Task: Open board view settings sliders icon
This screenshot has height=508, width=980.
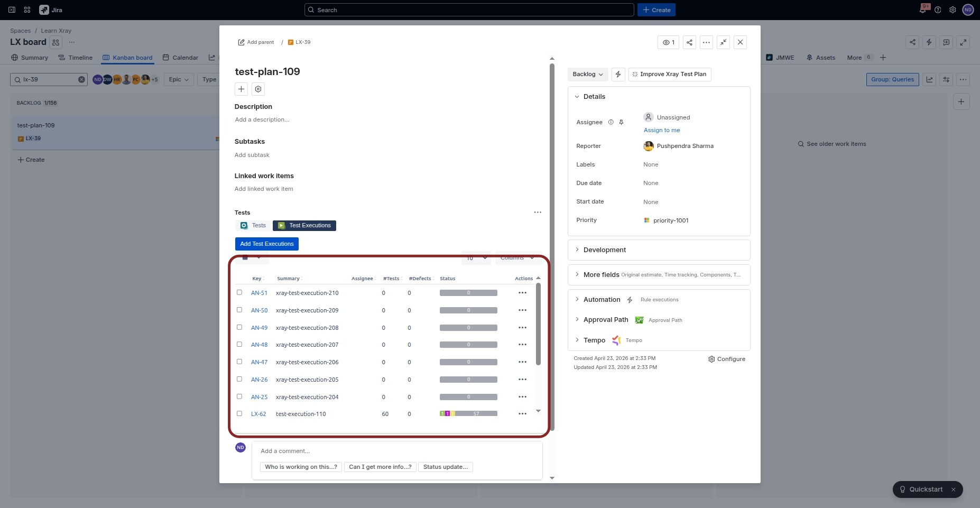Action: coord(946,79)
